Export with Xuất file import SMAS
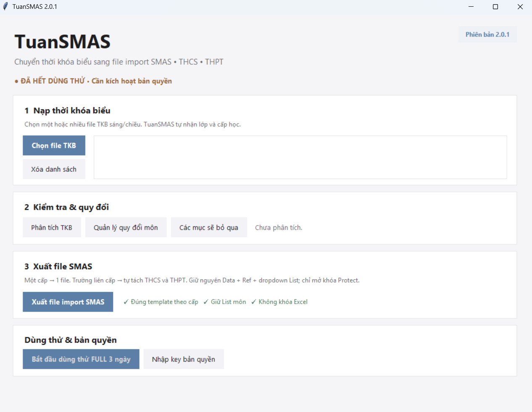 coord(68,302)
